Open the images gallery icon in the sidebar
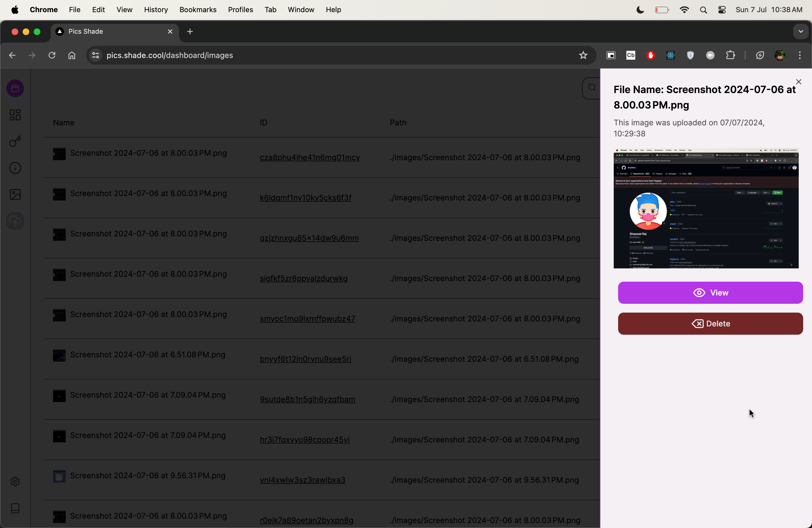This screenshot has height=528, width=812. (x=15, y=194)
